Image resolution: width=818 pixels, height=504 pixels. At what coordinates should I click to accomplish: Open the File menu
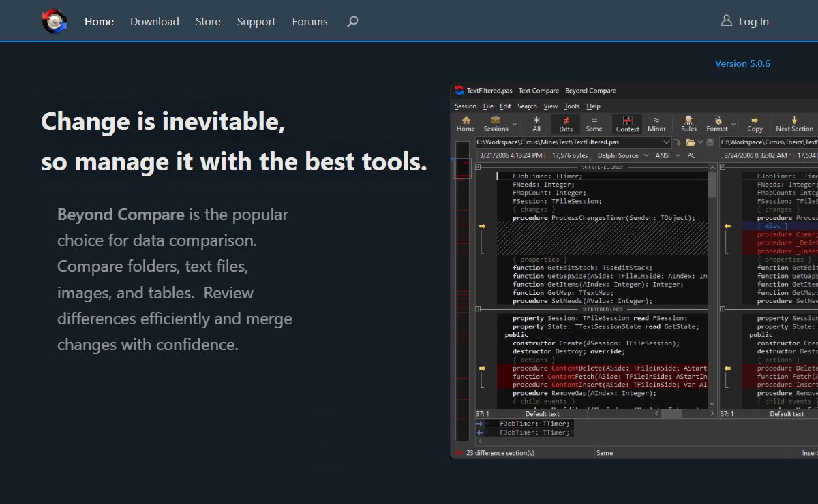point(488,106)
